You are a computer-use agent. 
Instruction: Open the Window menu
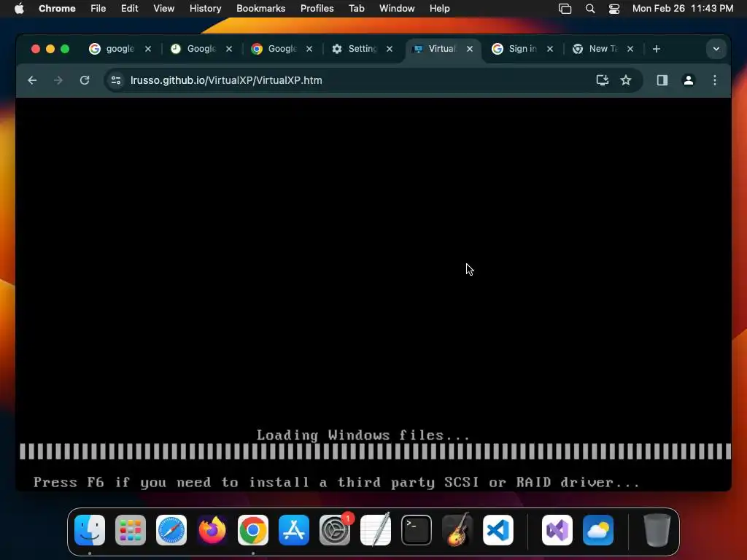[397, 9]
